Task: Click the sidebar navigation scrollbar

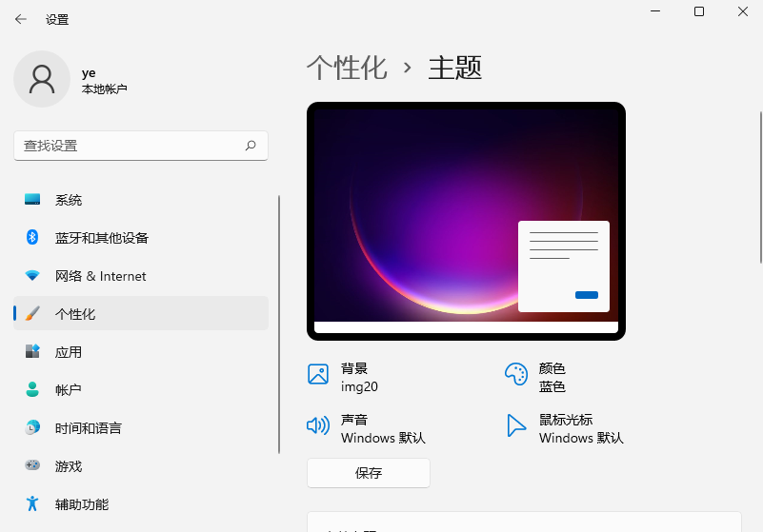Action: coord(279,325)
